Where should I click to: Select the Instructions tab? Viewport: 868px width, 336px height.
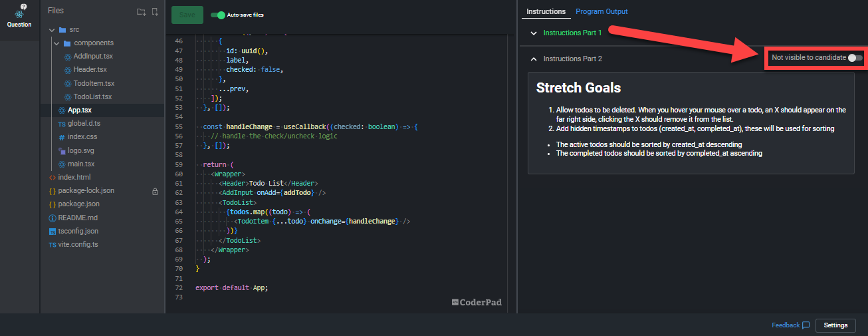[x=546, y=11]
